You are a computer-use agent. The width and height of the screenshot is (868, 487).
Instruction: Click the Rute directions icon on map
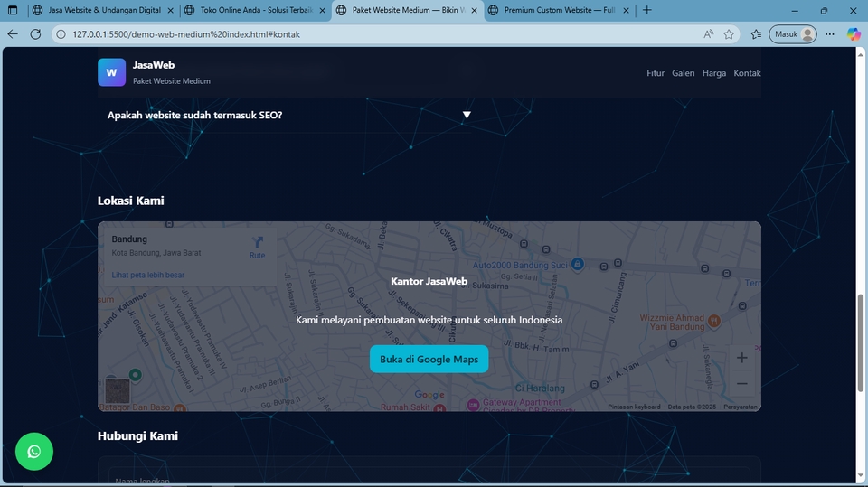click(258, 242)
